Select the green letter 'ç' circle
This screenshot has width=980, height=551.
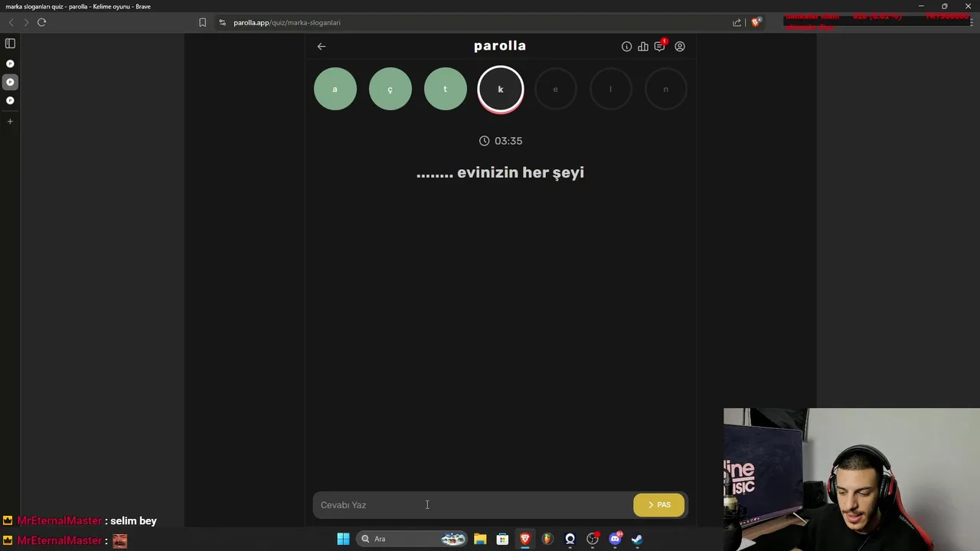click(390, 89)
